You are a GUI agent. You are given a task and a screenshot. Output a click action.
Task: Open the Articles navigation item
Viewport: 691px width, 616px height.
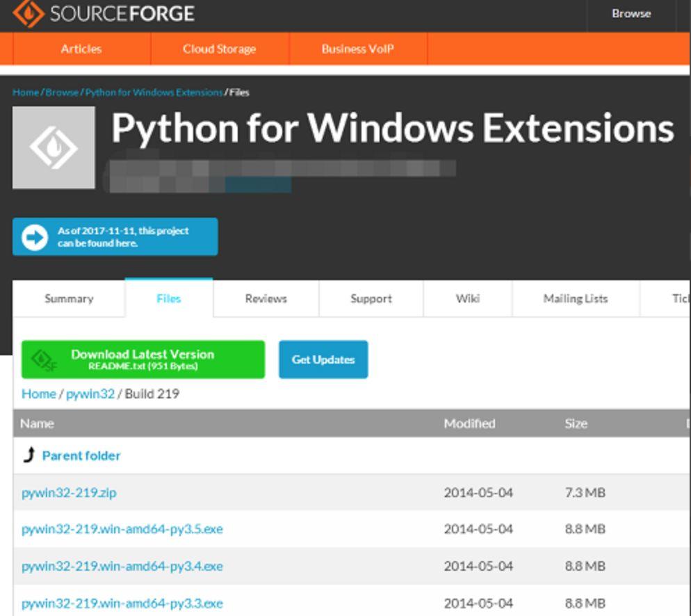pos(81,49)
